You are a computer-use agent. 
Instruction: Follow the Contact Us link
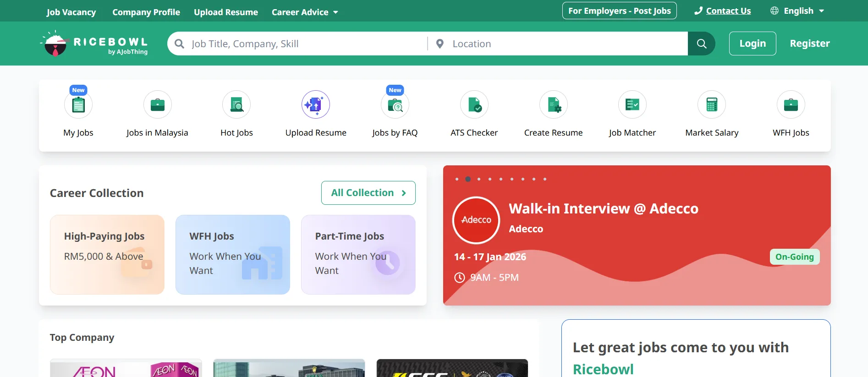click(728, 11)
